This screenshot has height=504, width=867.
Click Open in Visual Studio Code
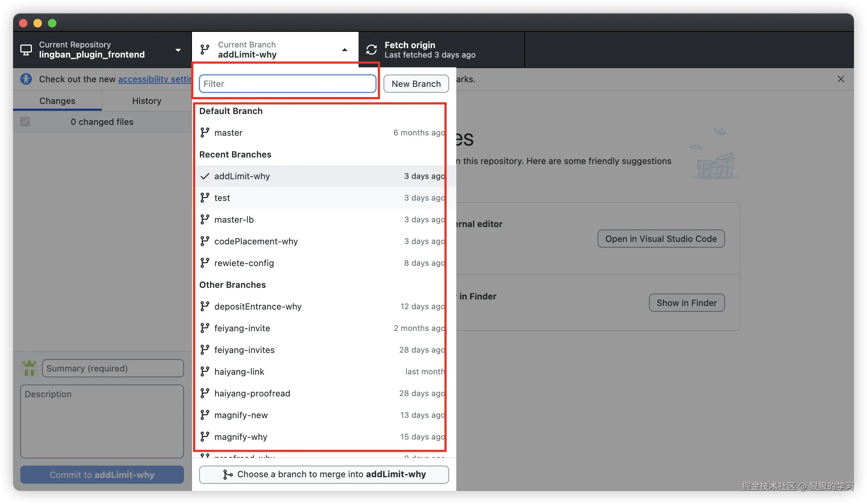click(x=661, y=239)
